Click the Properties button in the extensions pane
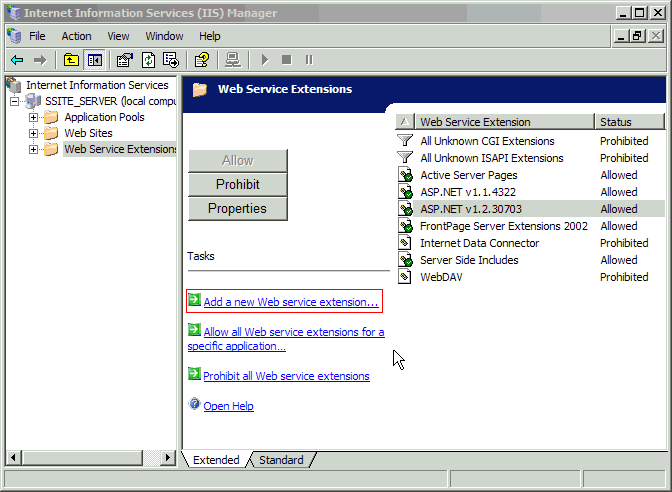The width and height of the screenshot is (672, 492). (x=237, y=208)
